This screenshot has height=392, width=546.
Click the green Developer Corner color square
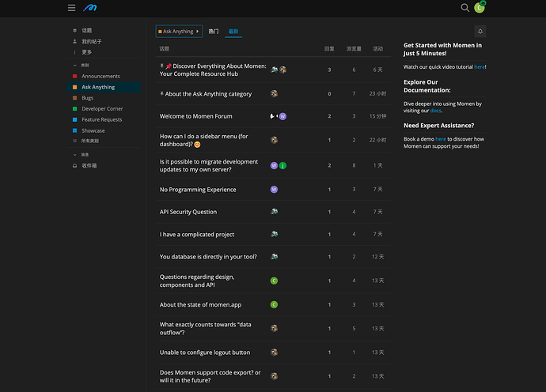74,108
